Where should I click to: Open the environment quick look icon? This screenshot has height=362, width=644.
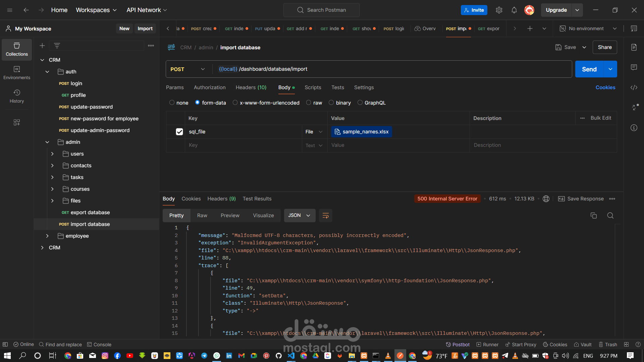(634, 28)
